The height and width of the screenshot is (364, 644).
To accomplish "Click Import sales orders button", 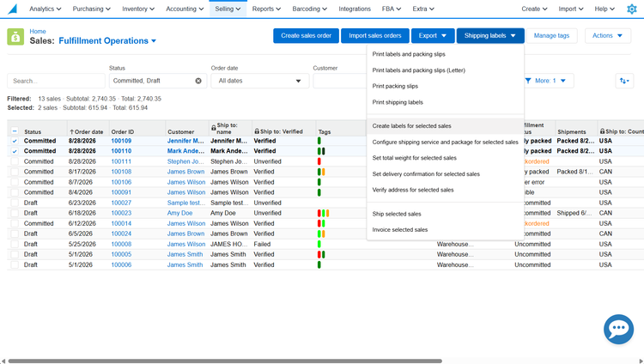I will pos(375,36).
